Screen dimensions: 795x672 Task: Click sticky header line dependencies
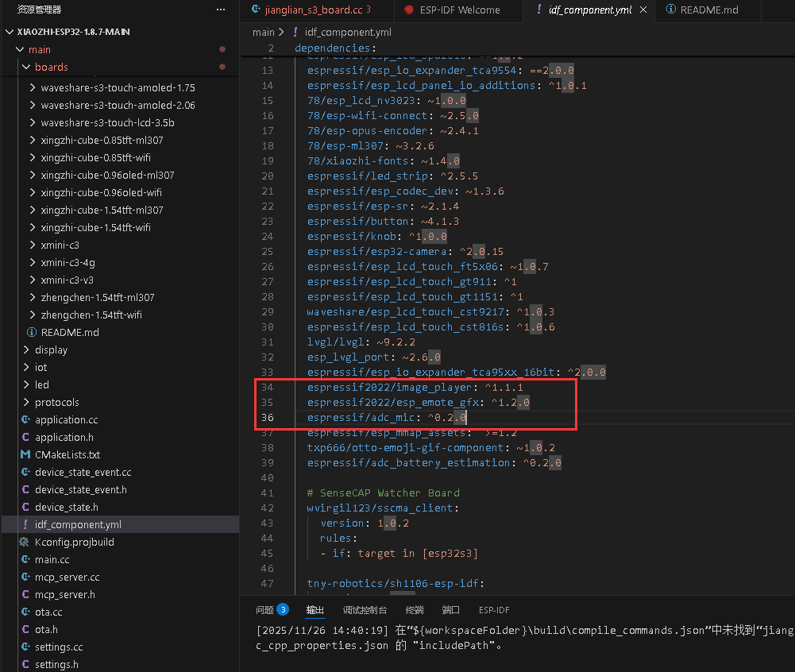(335, 48)
